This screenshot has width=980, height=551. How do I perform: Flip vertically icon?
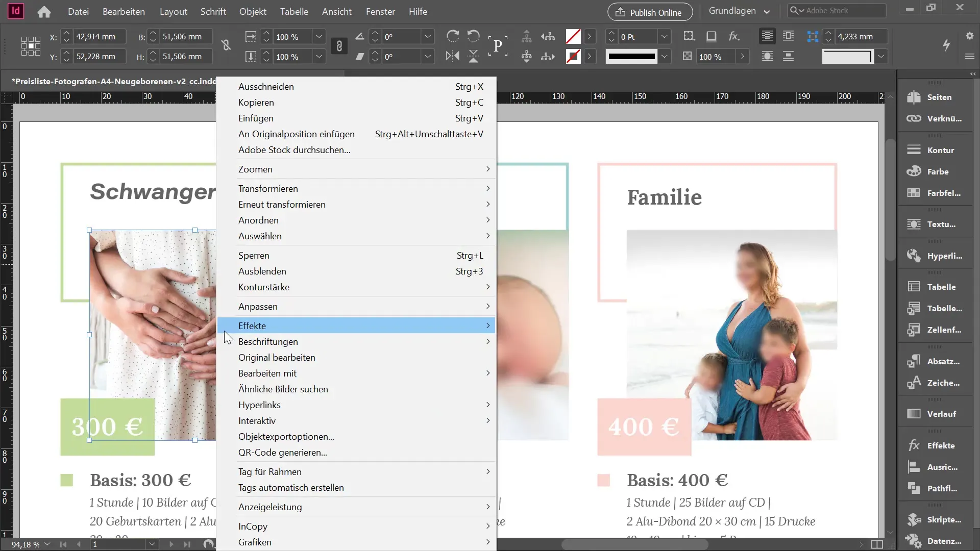click(x=474, y=56)
